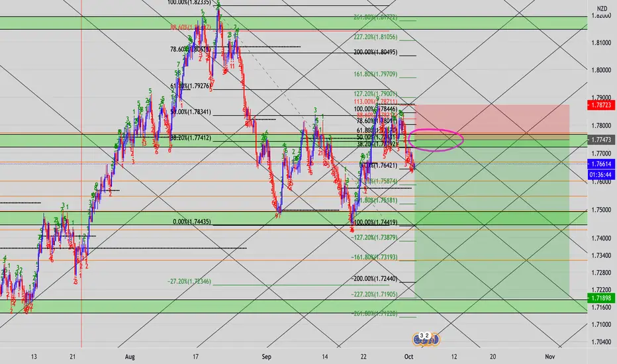617x364 pixels.
Task: Select the red stop zone of short position
Action: point(492,122)
